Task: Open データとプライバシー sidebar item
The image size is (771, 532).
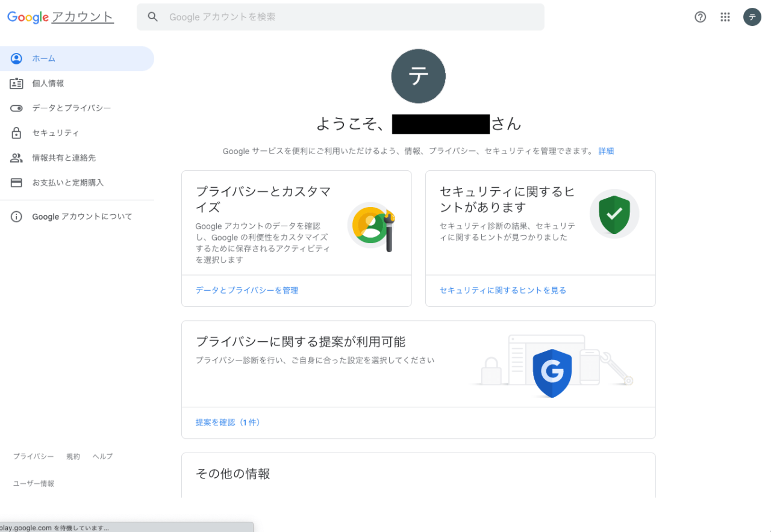Action: coord(71,108)
